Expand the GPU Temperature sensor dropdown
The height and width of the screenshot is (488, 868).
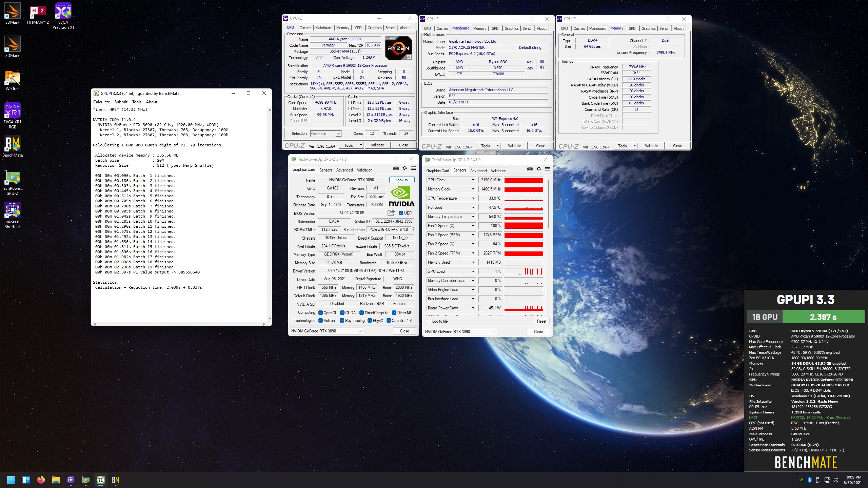[x=473, y=198]
